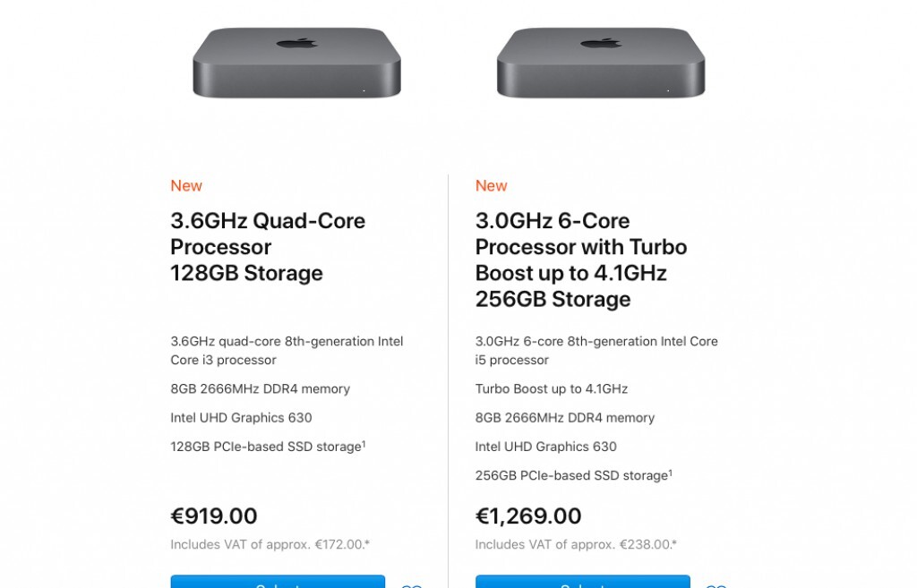
Task: Choose Select for the 3.0GHz 6-Core model
Action: point(582,582)
